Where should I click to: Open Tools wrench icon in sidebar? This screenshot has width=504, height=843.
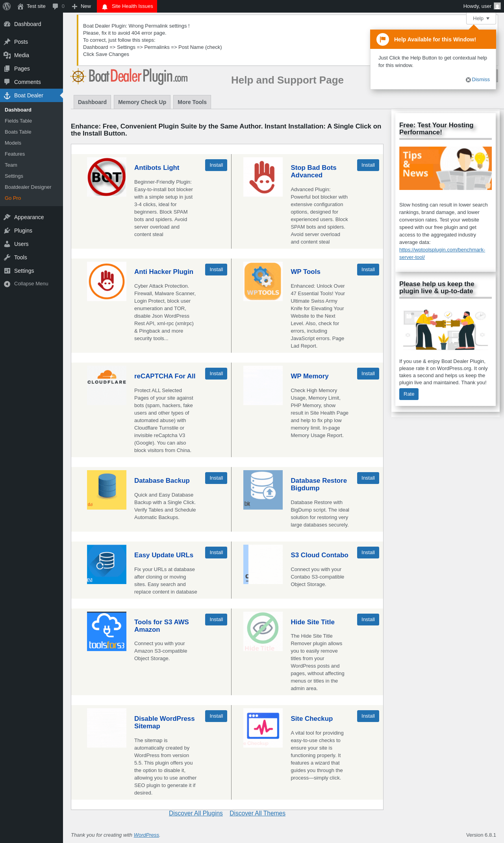[7, 257]
